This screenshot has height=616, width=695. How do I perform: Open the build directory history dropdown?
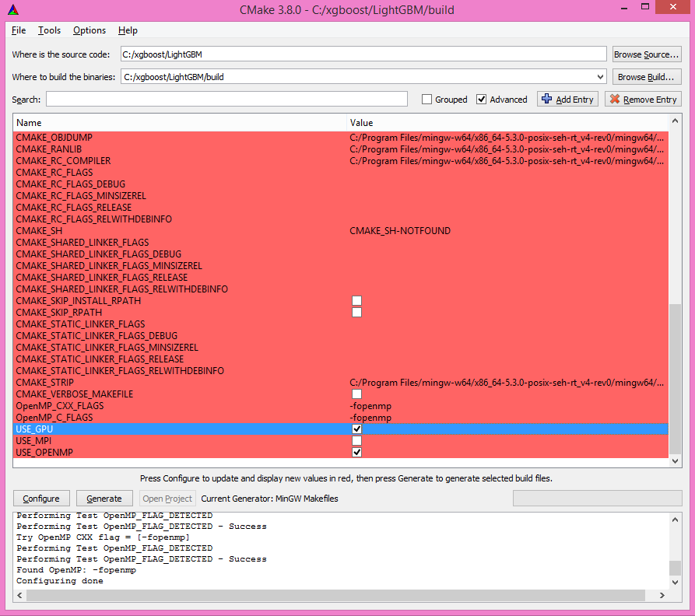600,76
